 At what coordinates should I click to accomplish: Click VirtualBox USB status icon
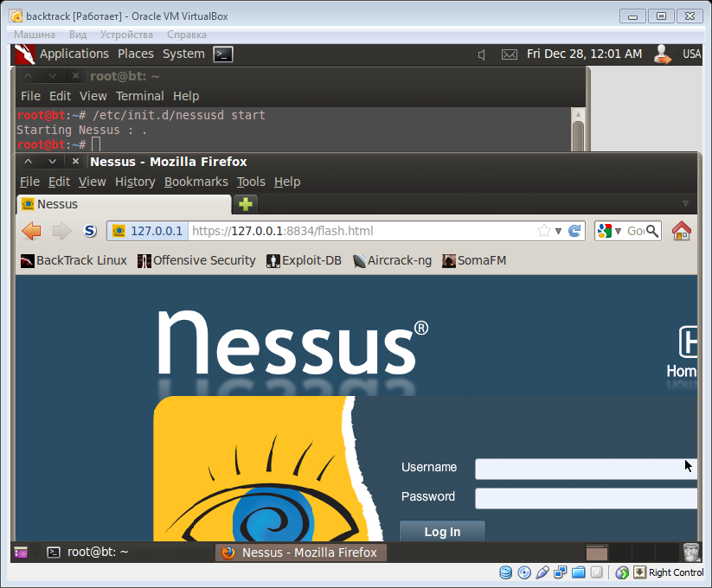542,572
